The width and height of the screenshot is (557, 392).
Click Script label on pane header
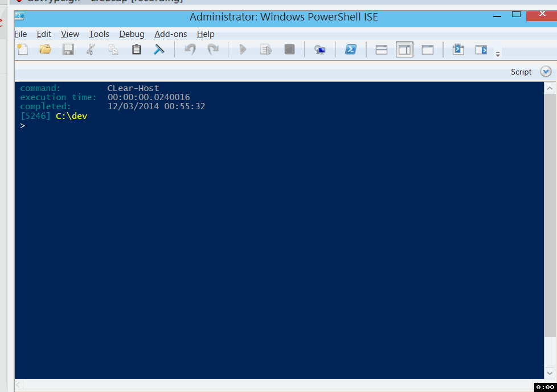coord(521,72)
